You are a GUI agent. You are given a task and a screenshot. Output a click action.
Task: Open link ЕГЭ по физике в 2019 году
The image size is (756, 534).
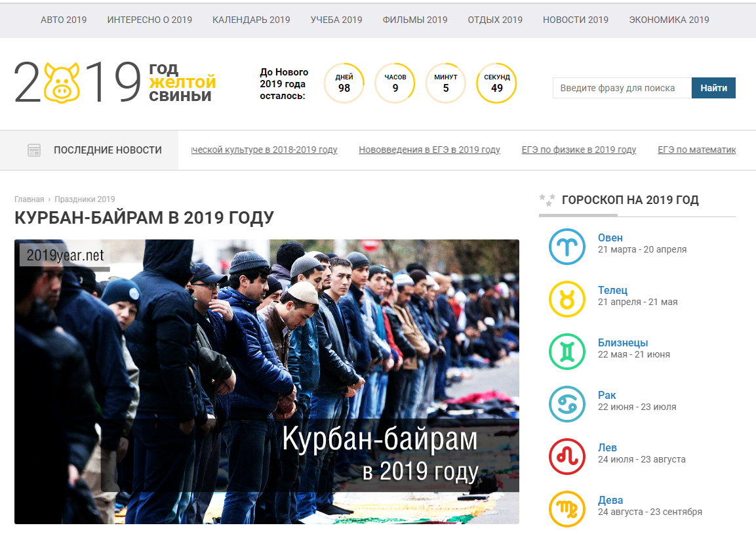coord(579,150)
